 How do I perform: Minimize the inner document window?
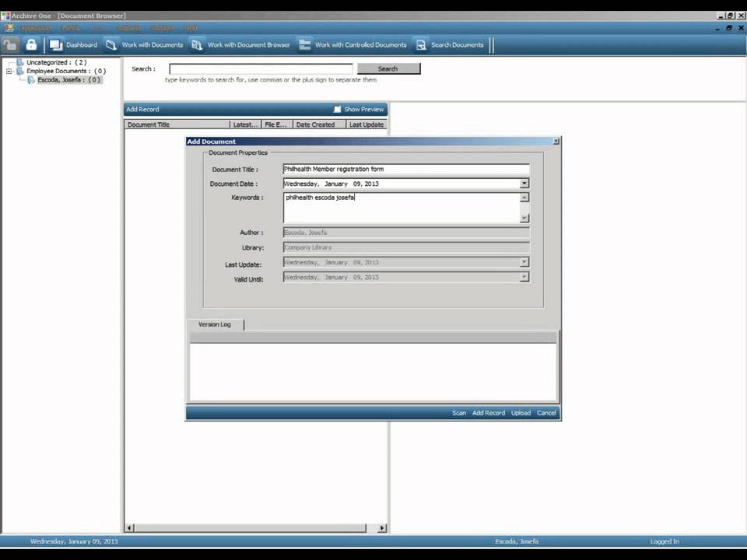pyautogui.click(x=717, y=28)
